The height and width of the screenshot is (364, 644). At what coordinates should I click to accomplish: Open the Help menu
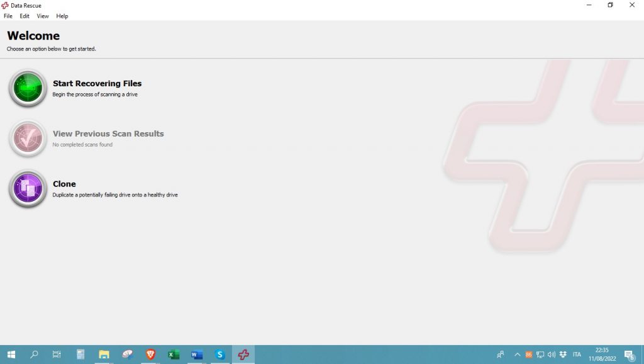(x=62, y=16)
